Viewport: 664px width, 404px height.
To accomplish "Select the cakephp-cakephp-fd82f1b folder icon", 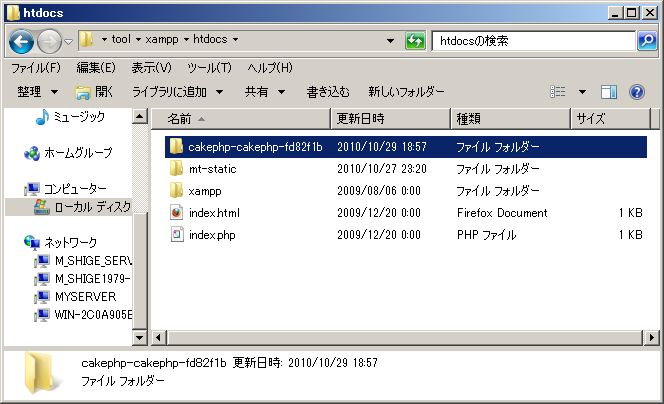I will coord(176,147).
